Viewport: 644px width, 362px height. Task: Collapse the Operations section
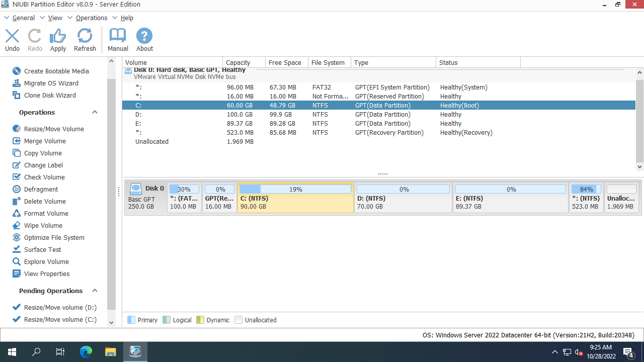click(x=95, y=112)
